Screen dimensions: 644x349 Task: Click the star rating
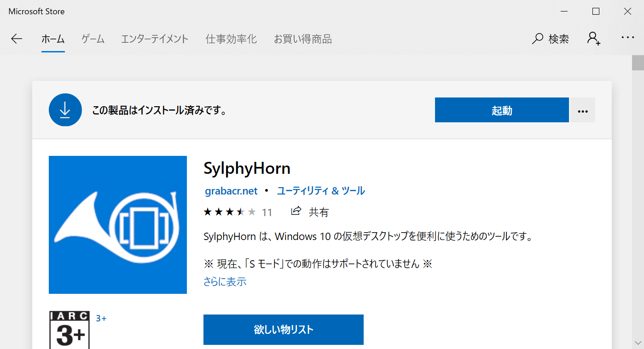click(229, 212)
